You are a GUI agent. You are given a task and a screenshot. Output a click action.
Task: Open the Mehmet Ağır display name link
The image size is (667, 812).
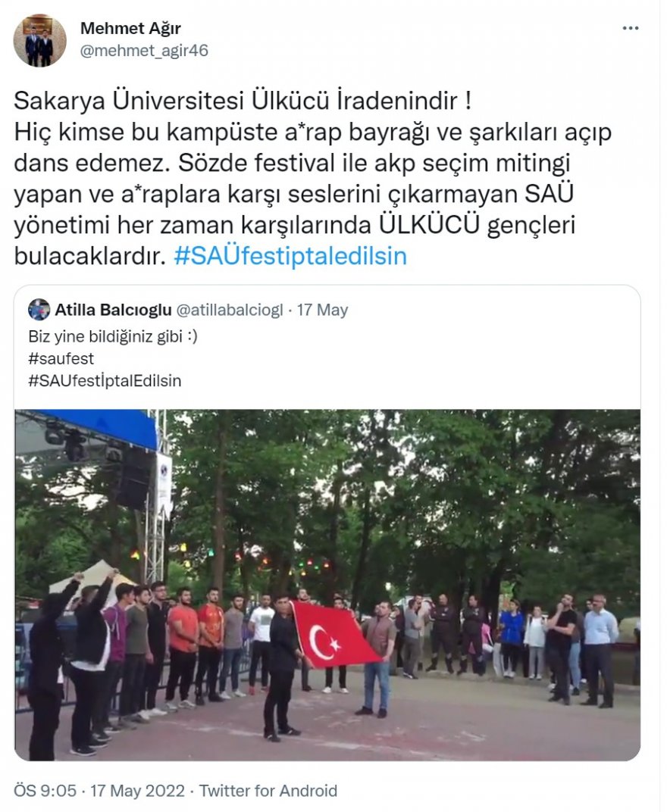point(130,28)
